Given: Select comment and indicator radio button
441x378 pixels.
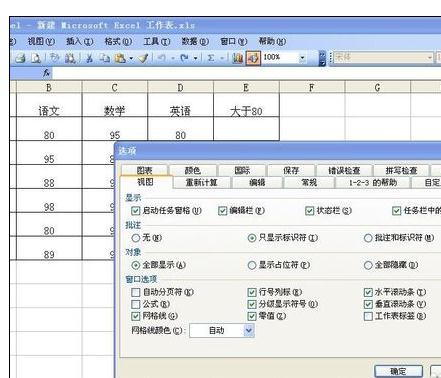Looking at the screenshot, I should (368, 238).
